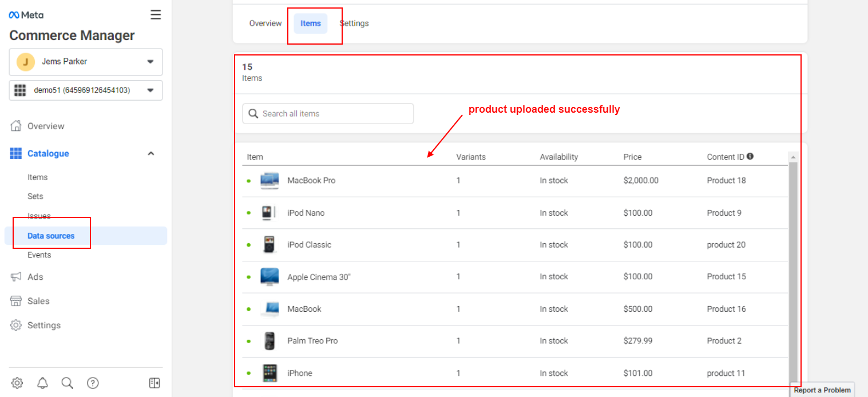Click the MacBook Pro item name
868x397 pixels.
pos(311,181)
